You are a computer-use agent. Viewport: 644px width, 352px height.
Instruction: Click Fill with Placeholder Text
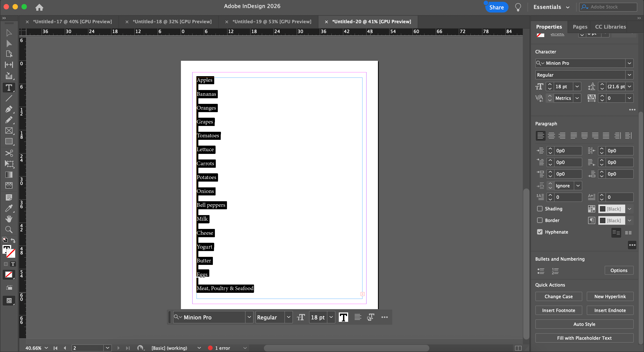tap(584, 338)
